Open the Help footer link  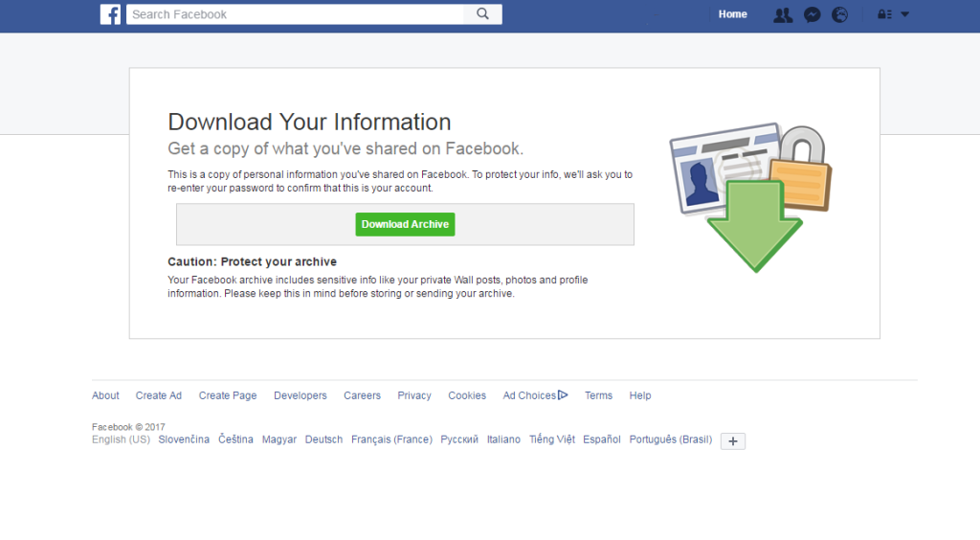[640, 395]
